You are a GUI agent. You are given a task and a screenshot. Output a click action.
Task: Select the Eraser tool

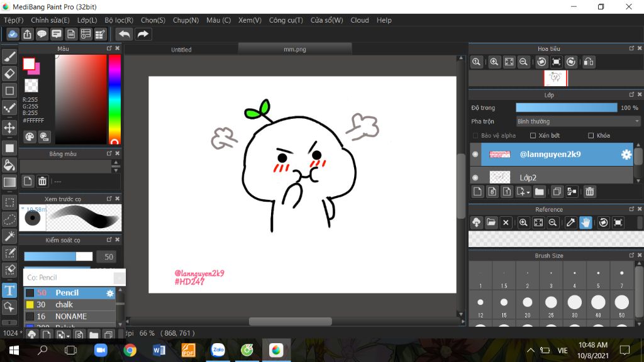(9, 74)
